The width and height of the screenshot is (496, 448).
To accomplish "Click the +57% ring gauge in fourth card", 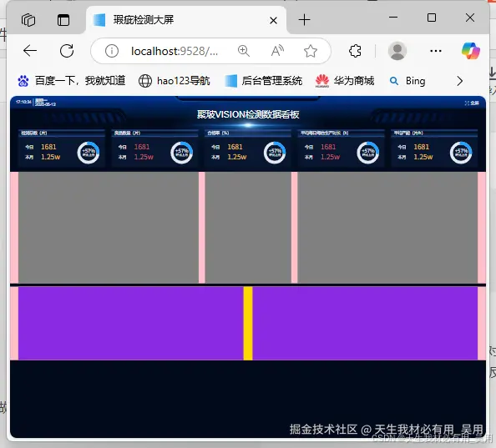I will point(368,153).
